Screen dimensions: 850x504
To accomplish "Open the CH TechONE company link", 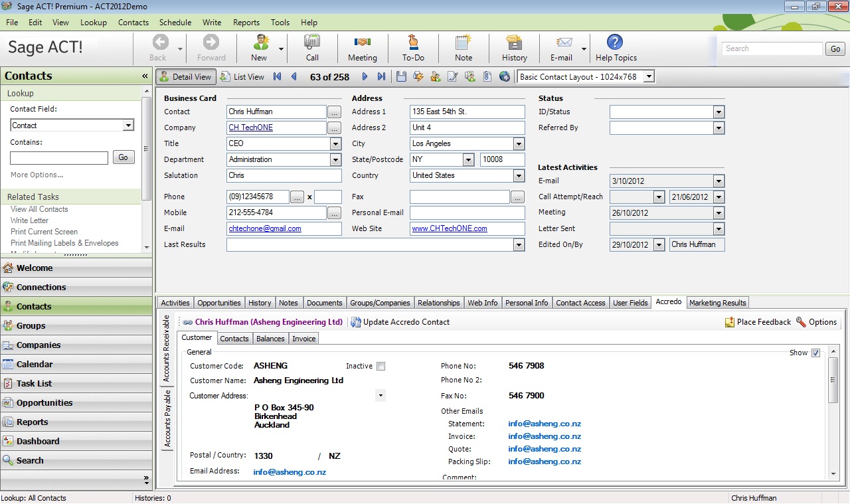I will [x=250, y=127].
